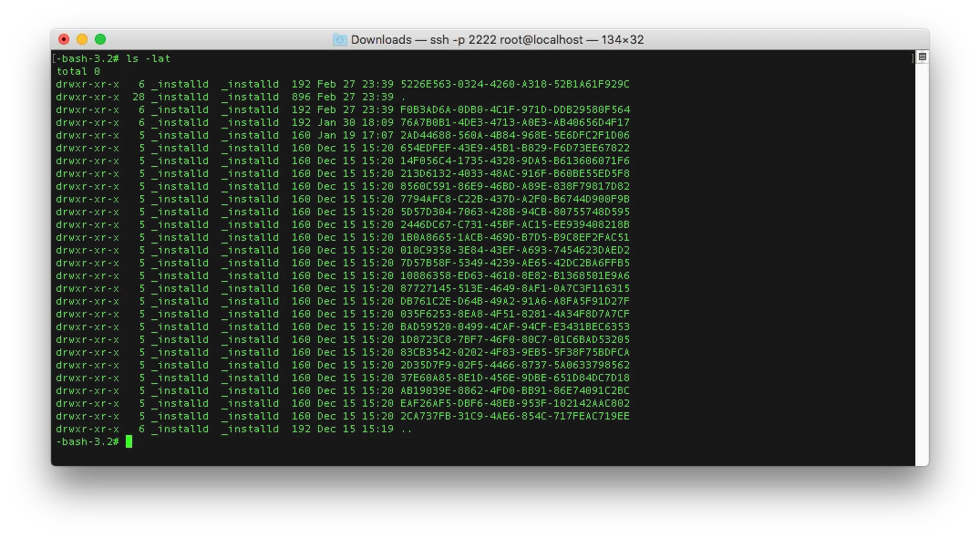Click the window title text ending 134×32

click(x=497, y=39)
